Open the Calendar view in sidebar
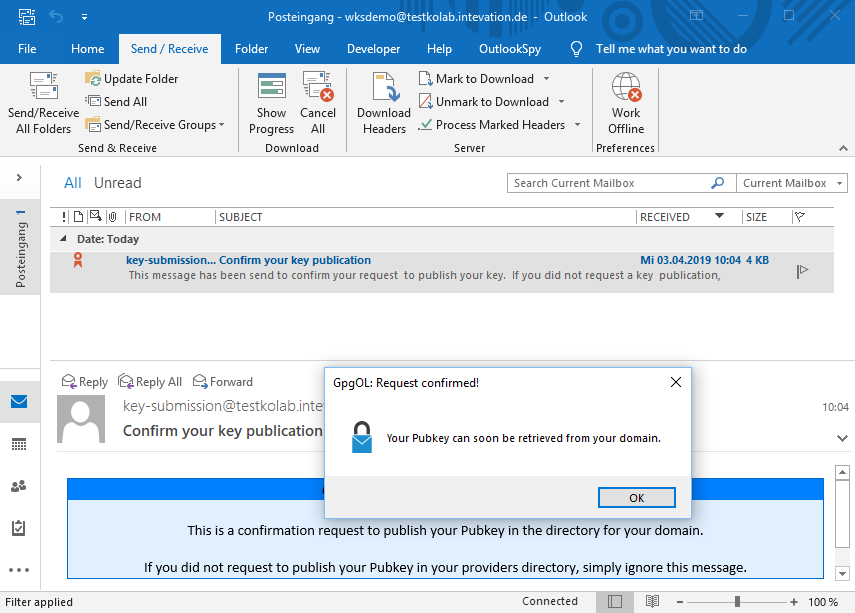This screenshot has height=613, width=855. 19,444
